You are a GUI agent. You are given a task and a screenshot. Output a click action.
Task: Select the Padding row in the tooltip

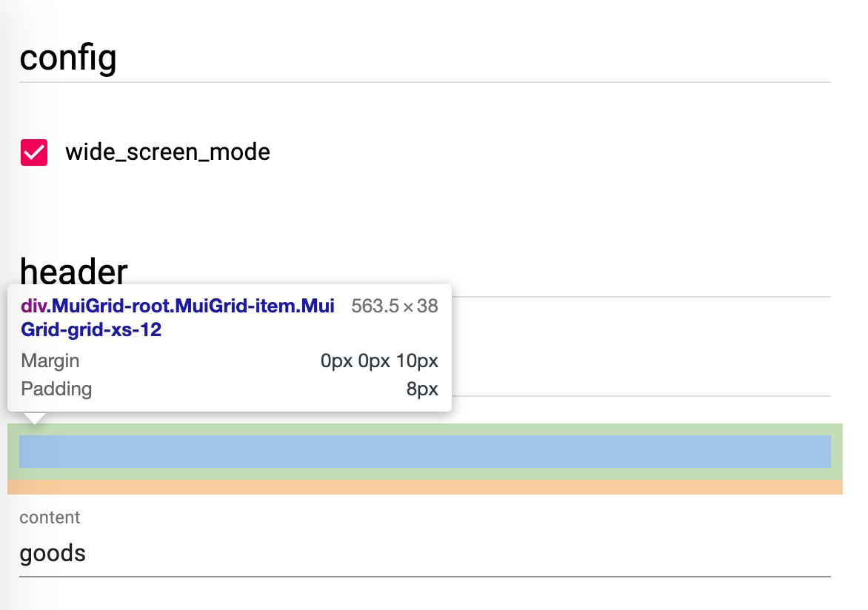click(x=222, y=389)
